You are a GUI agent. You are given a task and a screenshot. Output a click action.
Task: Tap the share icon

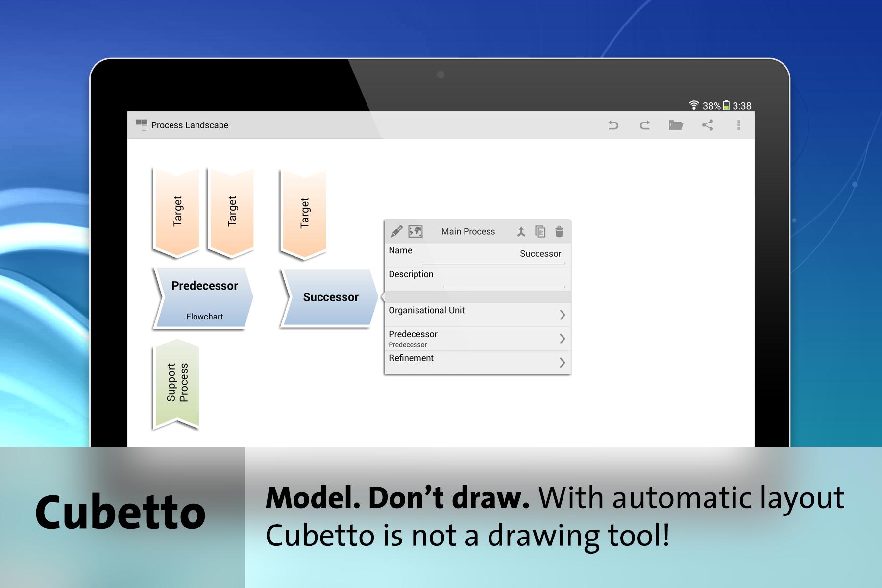click(708, 125)
